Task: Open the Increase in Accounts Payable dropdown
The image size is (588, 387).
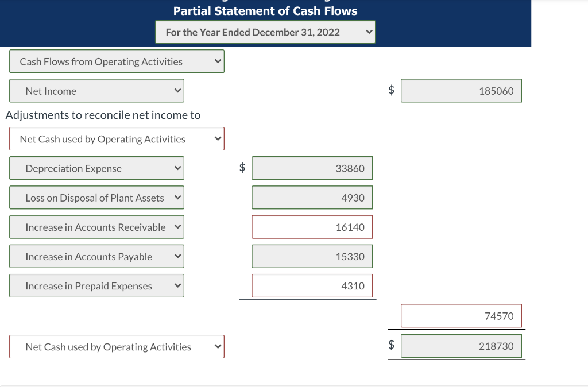Action: pyautogui.click(x=96, y=257)
